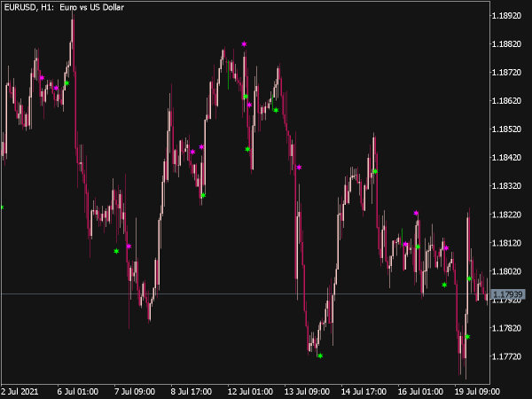Click the 6 Jul 01:00 time label
Viewport: 532px width, 399px height.
coord(78,392)
